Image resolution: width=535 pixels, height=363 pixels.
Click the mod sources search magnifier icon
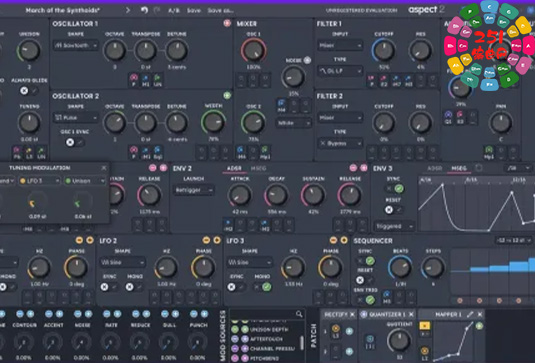click(299, 314)
